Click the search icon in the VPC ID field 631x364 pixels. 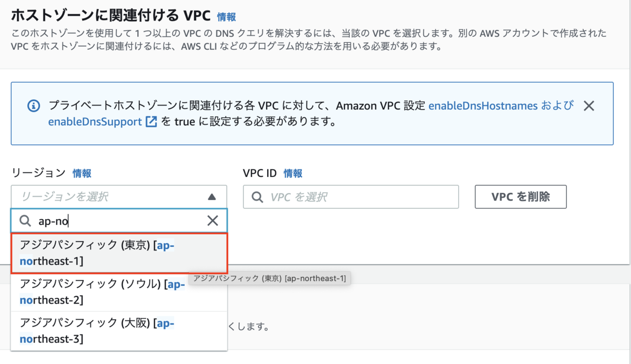pos(258,197)
